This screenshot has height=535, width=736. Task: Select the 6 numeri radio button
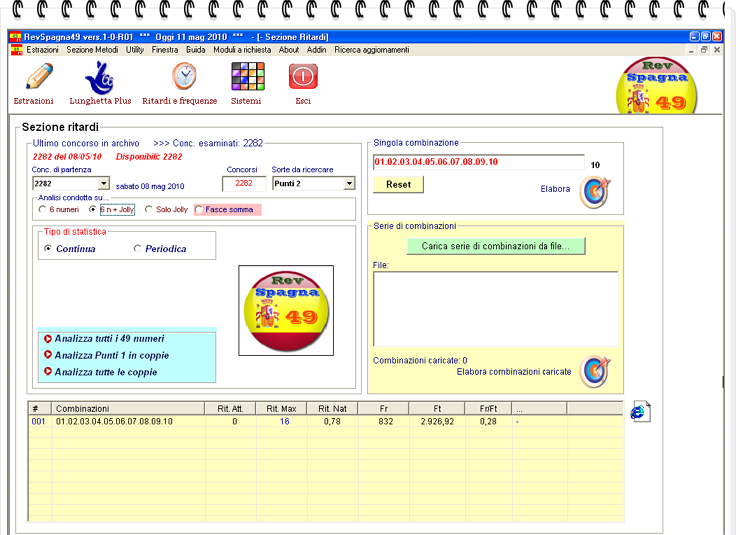pyautogui.click(x=42, y=209)
